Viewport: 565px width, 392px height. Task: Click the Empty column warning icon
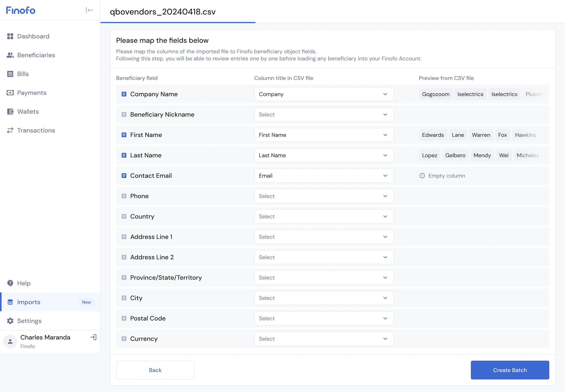pyautogui.click(x=422, y=176)
